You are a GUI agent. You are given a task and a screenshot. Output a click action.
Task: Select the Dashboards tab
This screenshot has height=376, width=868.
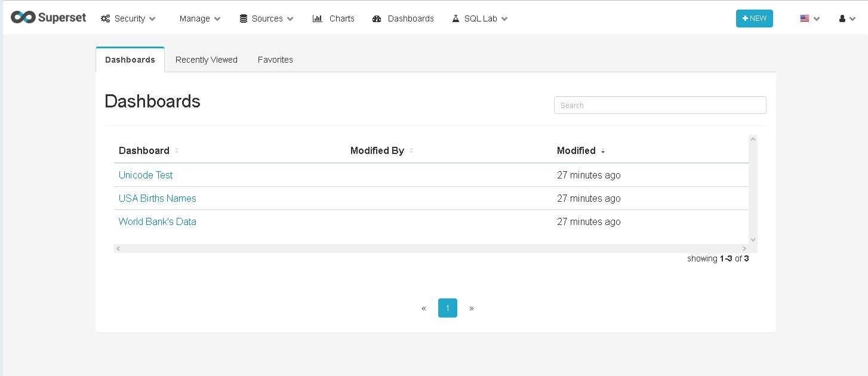point(130,60)
